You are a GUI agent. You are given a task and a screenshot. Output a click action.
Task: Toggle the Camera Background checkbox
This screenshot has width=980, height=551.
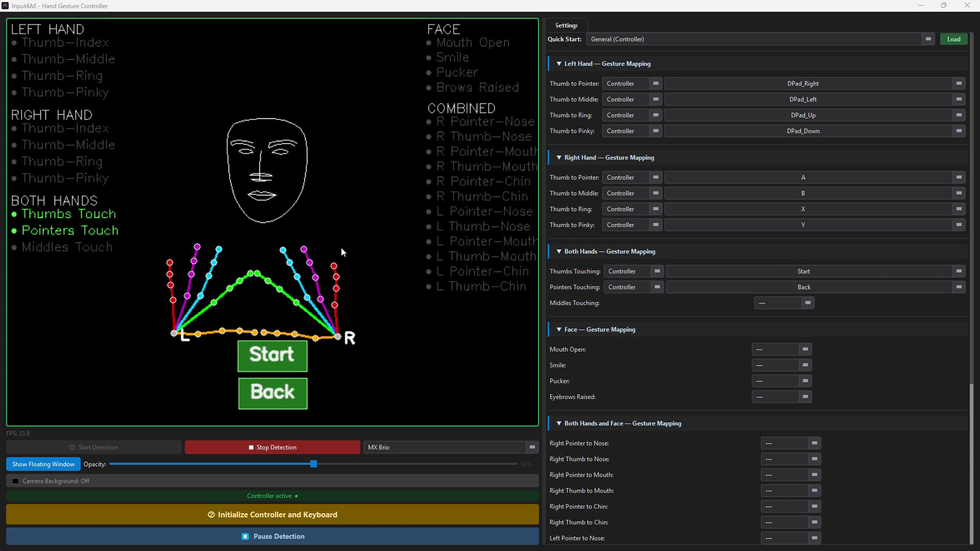(15, 481)
